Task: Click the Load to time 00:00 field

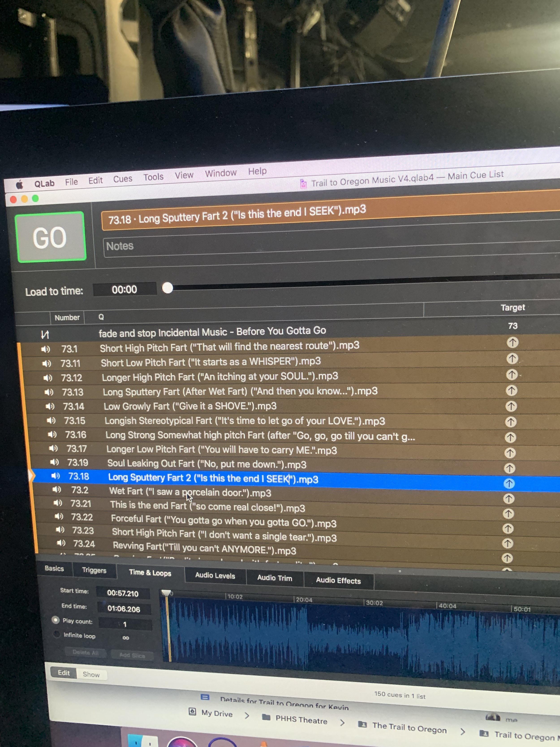Action: click(125, 289)
